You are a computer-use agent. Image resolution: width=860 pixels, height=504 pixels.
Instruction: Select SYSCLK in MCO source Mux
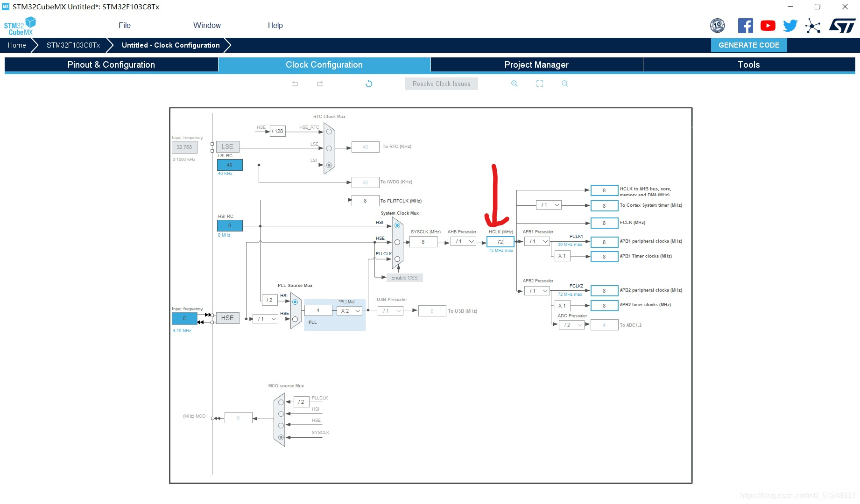tap(281, 437)
